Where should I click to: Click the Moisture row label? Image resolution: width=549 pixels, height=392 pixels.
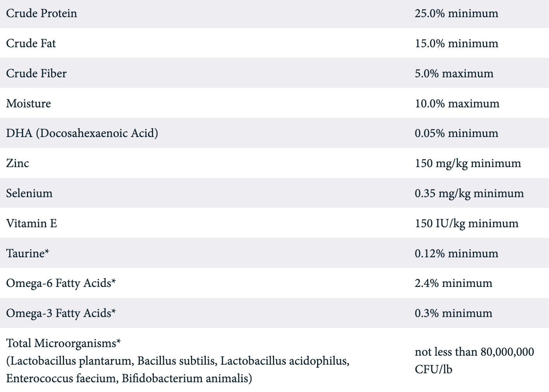[29, 103]
